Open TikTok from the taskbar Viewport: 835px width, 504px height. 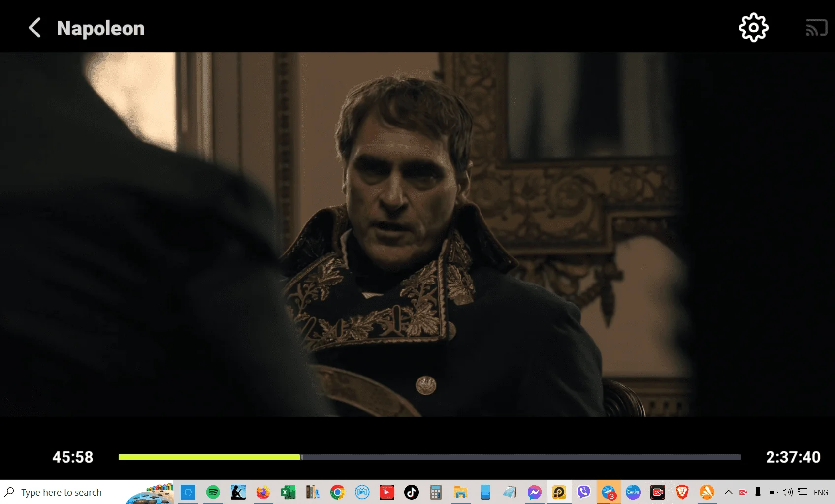pyautogui.click(x=411, y=492)
